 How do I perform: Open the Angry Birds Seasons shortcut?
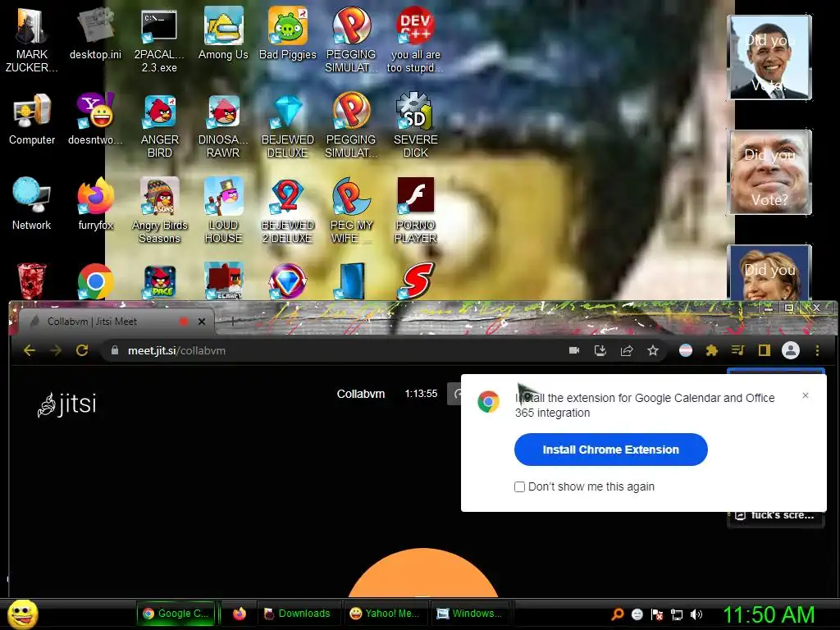coord(160,211)
